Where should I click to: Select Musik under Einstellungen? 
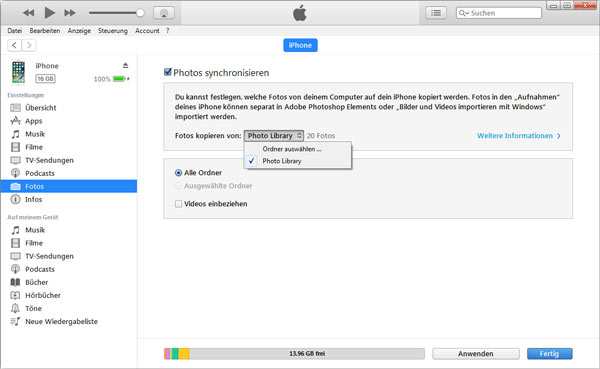click(x=69, y=134)
